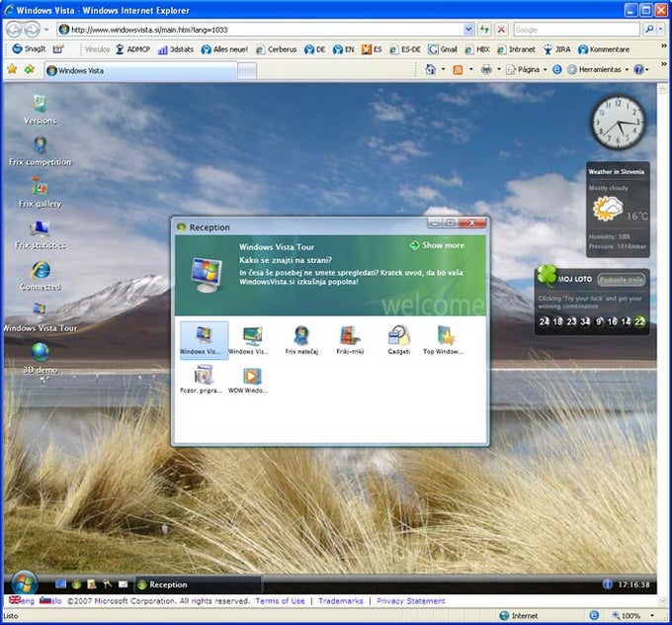Select the highlighted Windows Vis... icon
The width and height of the screenshot is (672, 625).
tap(204, 340)
